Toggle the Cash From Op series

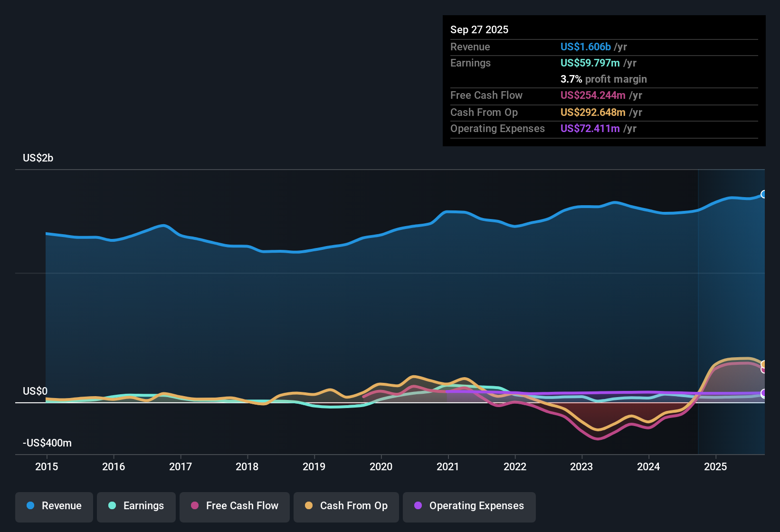click(346, 507)
